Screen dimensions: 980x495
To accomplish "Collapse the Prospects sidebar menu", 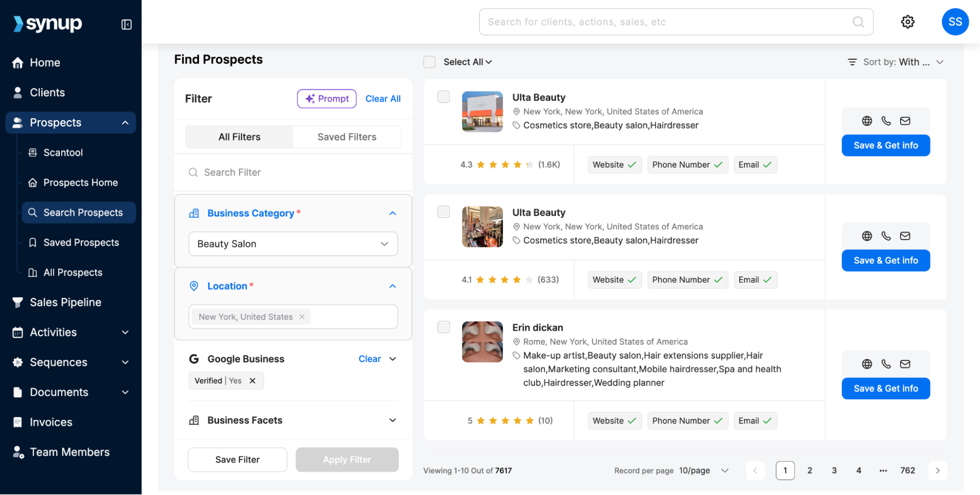I will coord(125,123).
